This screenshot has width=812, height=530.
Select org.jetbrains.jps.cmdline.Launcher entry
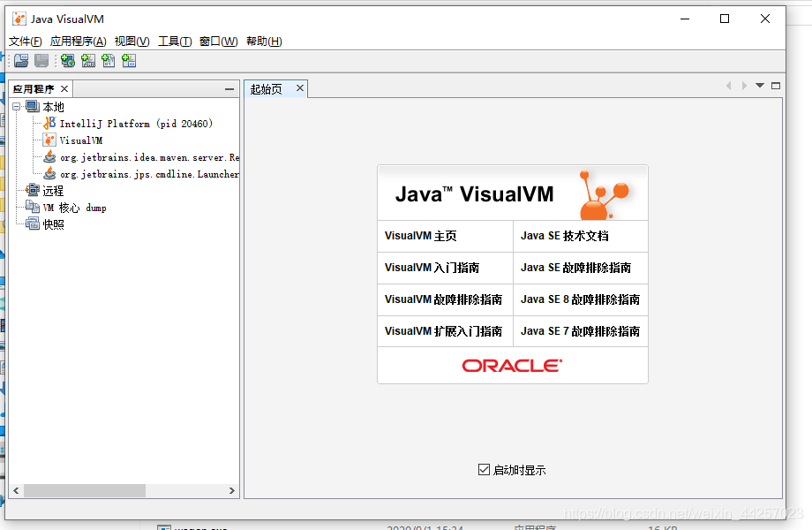[x=149, y=174]
